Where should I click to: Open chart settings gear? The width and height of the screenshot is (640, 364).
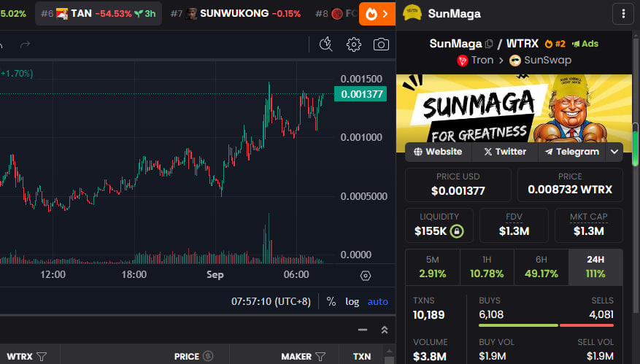353,44
